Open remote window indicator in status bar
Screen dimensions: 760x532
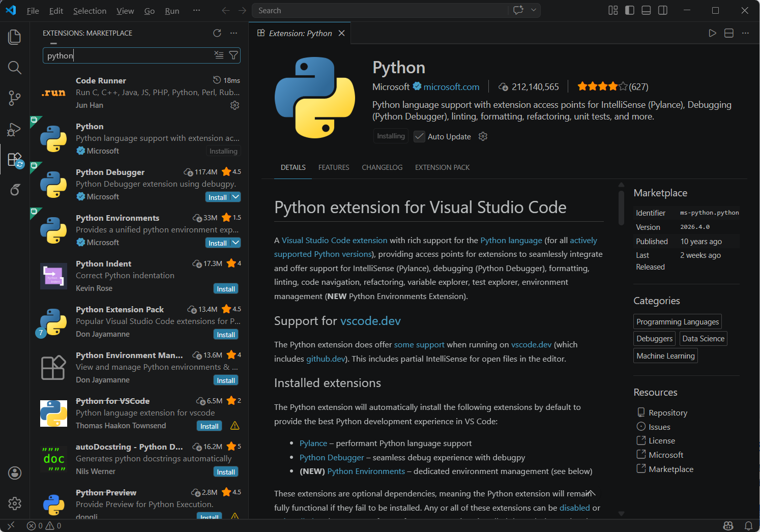11,526
